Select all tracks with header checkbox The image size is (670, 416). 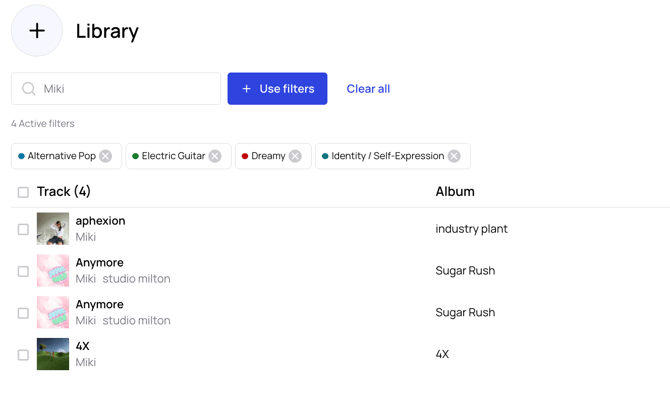tap(23, 192)
